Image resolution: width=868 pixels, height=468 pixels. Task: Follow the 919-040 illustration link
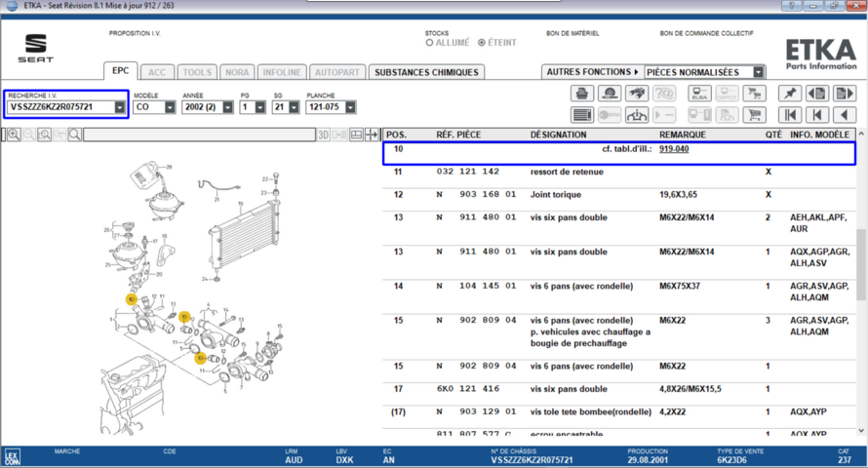pyautogui.click(x=674, y=149)
